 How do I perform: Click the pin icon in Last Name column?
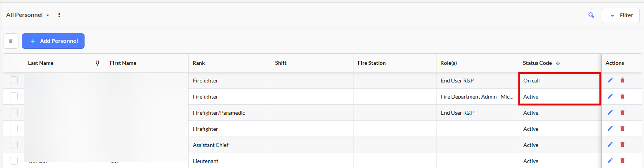click(98, 63)
